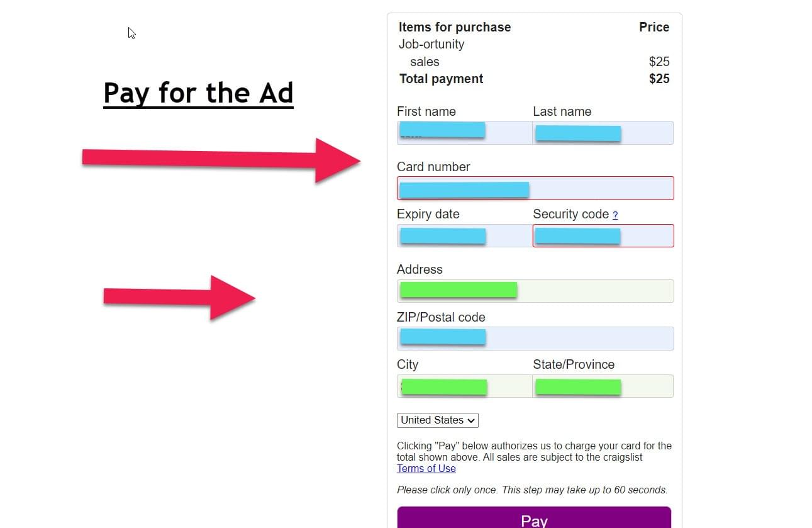Focus the ZIP/Postal code field
Image resolution: width=812 pixels, height=528 pixels.
pyautogui.click(x=535, y=339)
